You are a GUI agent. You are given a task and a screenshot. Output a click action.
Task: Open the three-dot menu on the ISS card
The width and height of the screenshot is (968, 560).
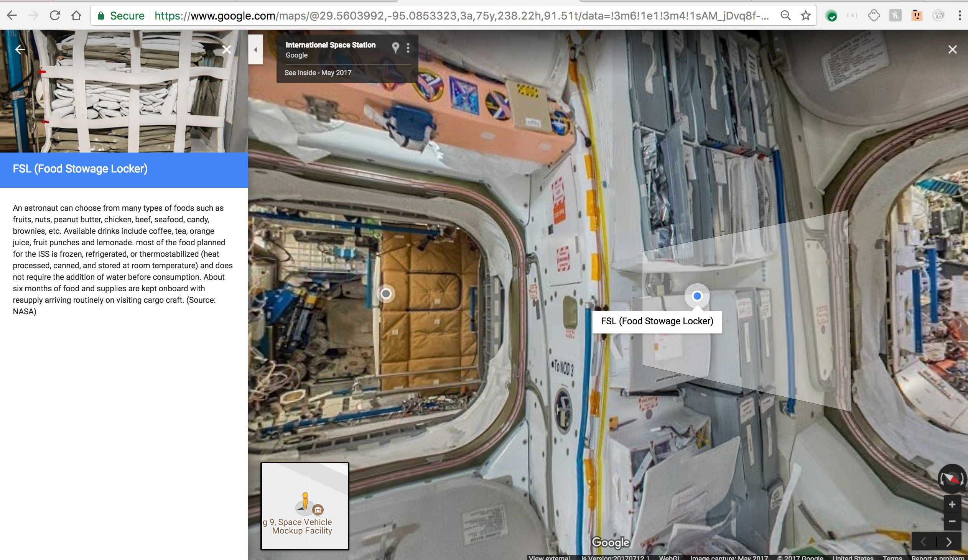(x=408, y=48)
